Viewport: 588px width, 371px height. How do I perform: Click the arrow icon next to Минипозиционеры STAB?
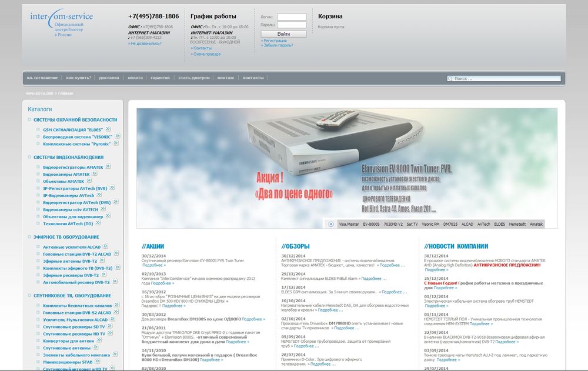coord(97,362)
